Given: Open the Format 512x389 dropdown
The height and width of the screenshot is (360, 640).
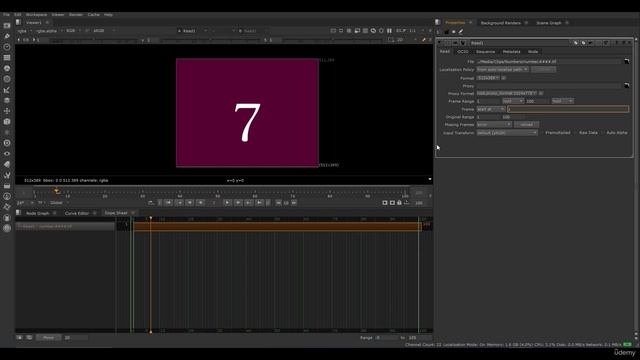Looking at the screenshot, I should click(488, 78).
